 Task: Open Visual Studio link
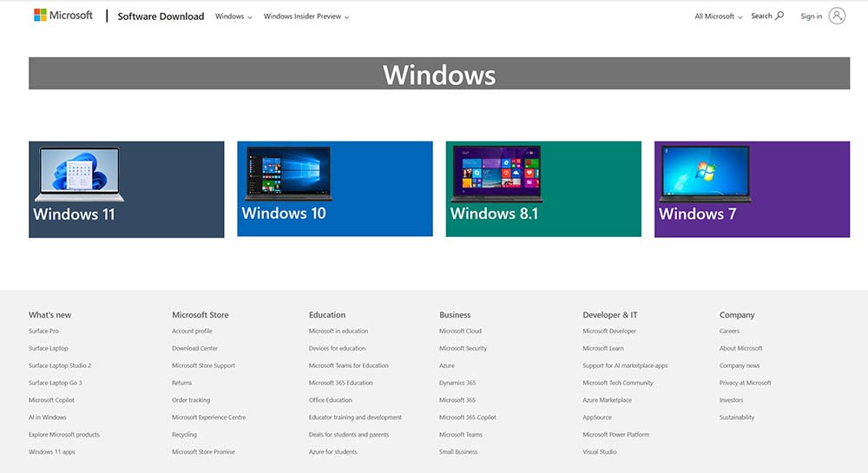tap(600, 451)
